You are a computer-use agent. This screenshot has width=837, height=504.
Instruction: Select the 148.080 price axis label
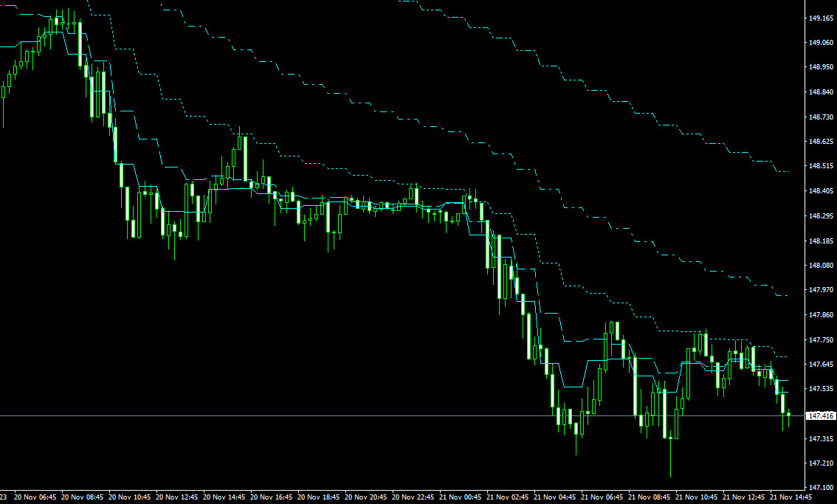[x=821, y=266]
